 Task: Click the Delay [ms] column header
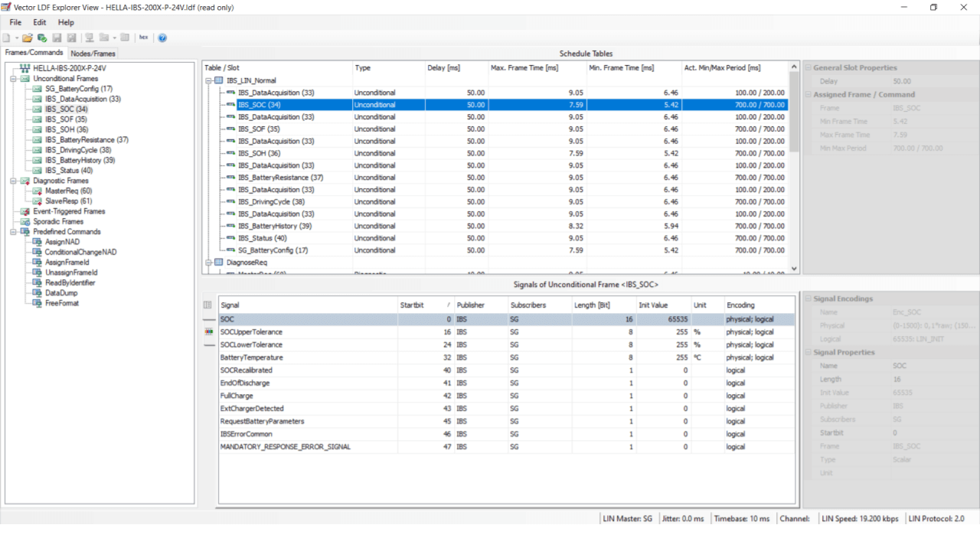point(456,68)
